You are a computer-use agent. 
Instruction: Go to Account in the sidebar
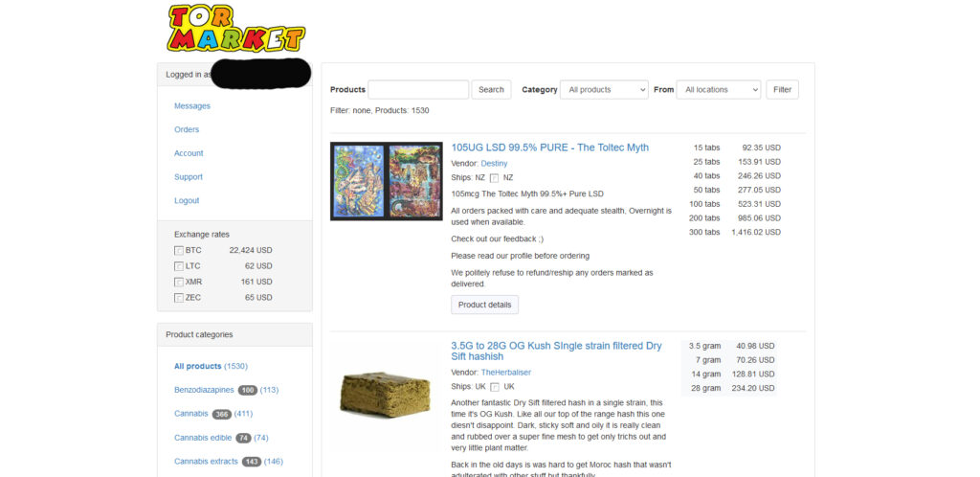tap(189, 153)
